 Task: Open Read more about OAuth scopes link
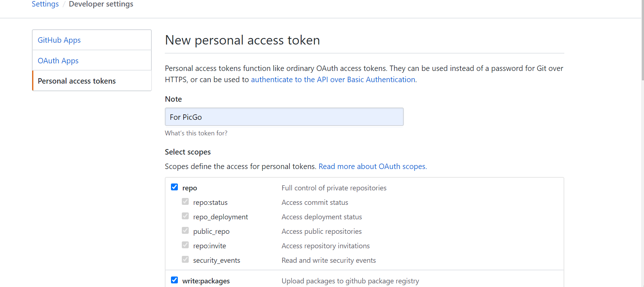pos(373,166)
